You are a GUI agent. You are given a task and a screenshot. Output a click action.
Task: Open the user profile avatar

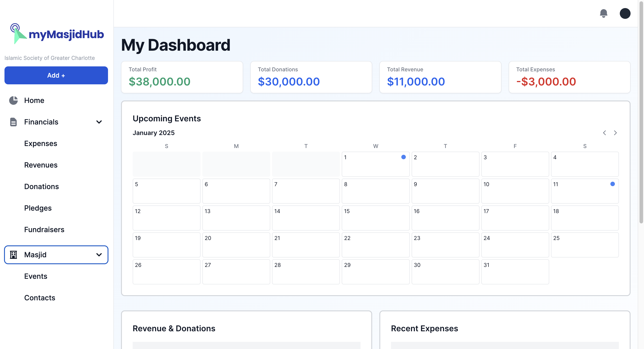[x=625, y=13]
